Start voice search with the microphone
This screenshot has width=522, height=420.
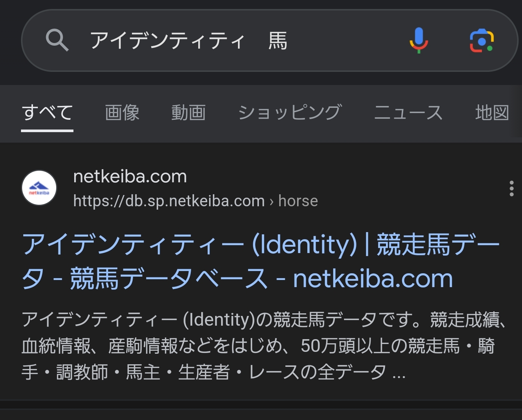[419, 40]
